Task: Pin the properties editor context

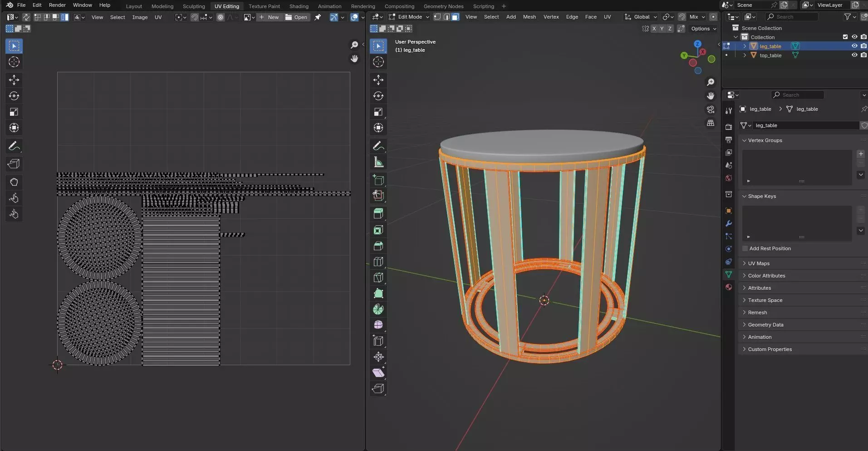Action: coord(863,109)
